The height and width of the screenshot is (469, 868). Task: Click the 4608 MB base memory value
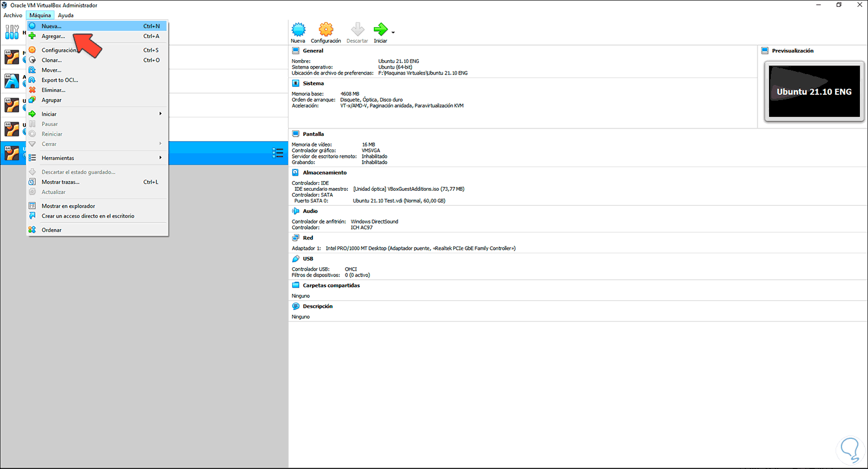[x=350, y=94]
